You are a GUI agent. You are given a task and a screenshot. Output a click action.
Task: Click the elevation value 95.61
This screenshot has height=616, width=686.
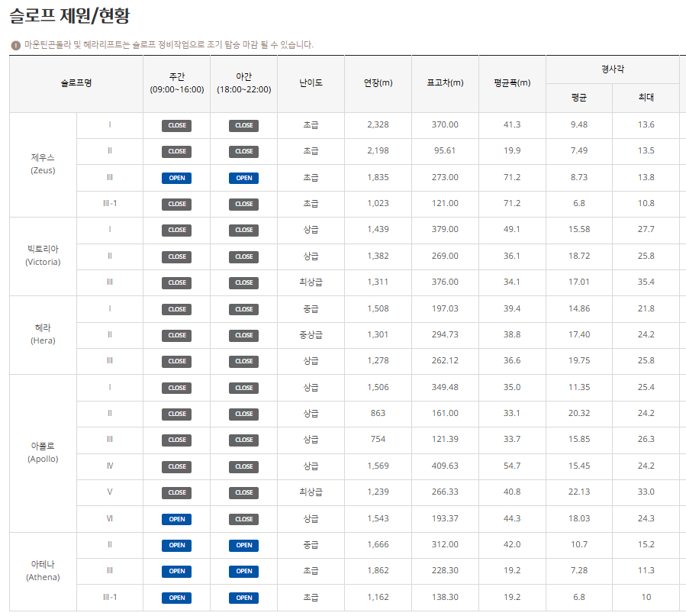point(445,151)
